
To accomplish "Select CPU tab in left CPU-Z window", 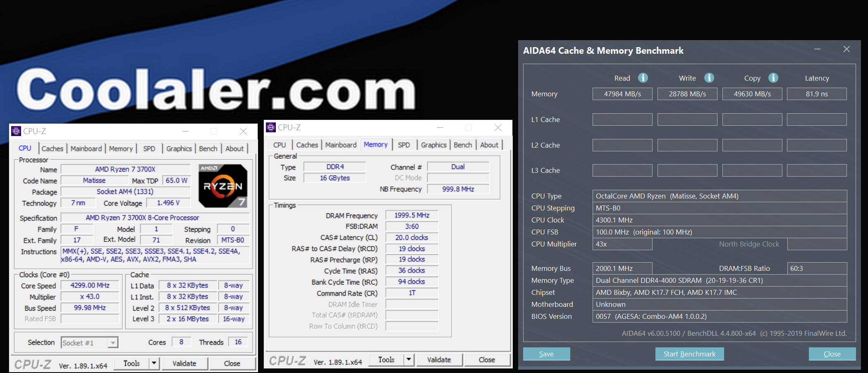I will click(x=25, y=148).
